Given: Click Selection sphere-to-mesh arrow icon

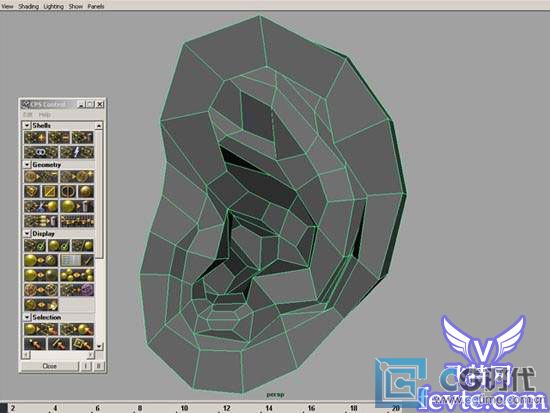Looking at the screenshot, I should pos(41,329).
